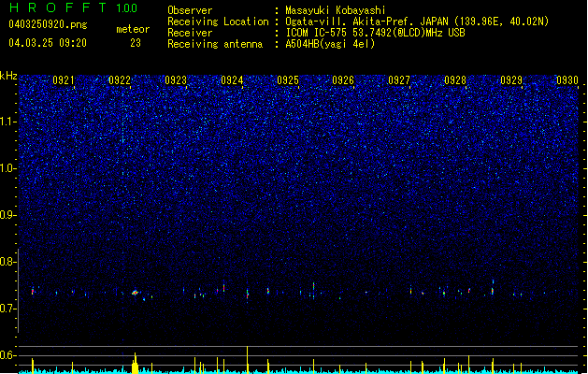The height and width of the screenshot is (374, 588).
Task: Click antenna text A504HB(yagi 4el)
Action: (x=330, y=44)
